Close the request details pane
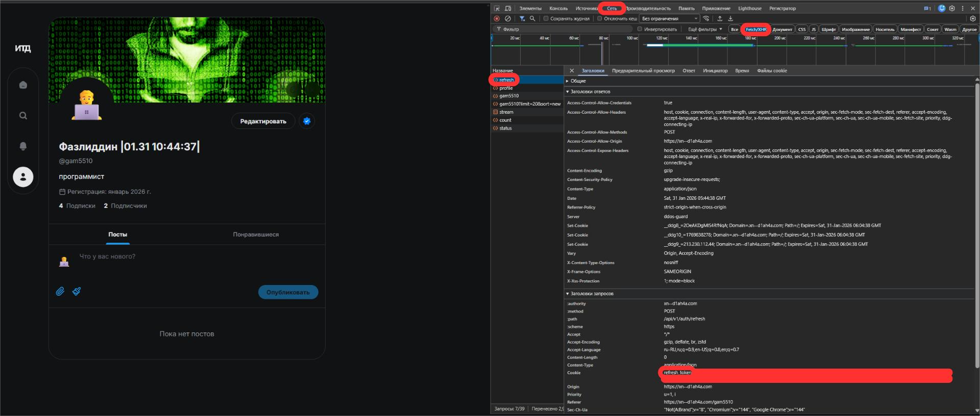 (x=572, y=70)
